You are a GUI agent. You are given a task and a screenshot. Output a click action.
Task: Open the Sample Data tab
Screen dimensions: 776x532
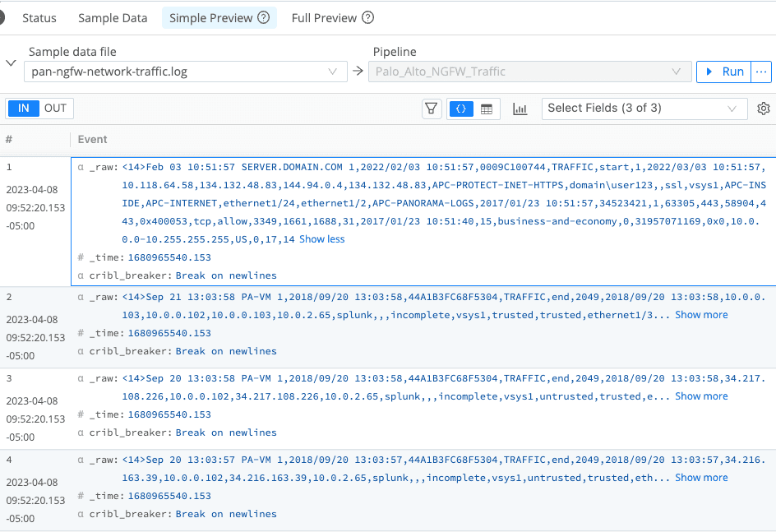113,16
